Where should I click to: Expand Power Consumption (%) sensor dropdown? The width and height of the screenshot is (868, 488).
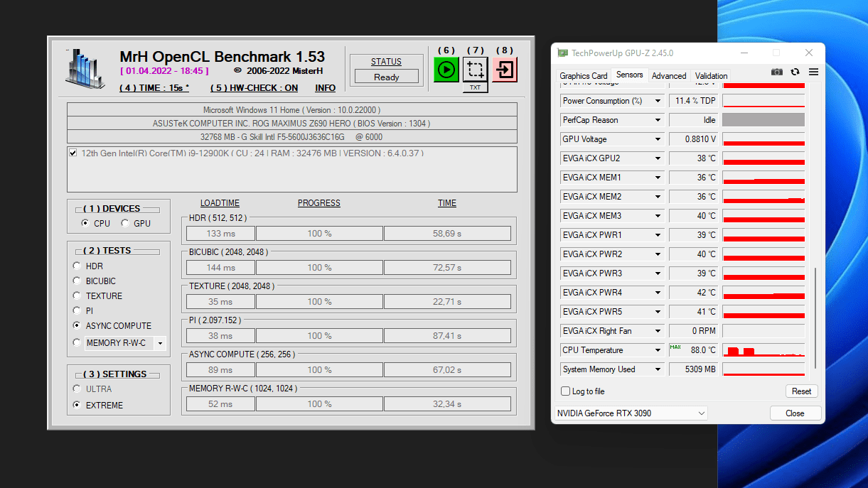[x=658, y=101]
